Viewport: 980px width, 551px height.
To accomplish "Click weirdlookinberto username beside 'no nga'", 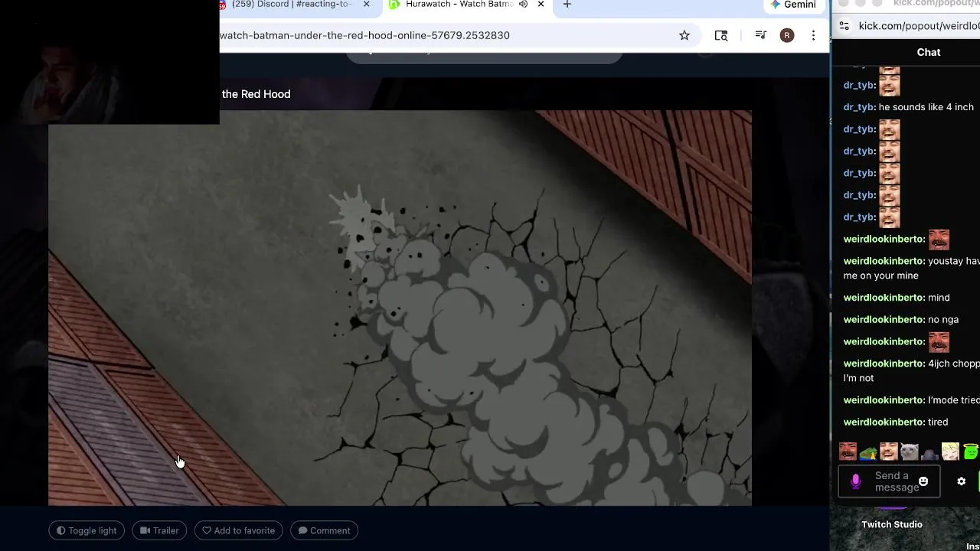I will point(884,320).
